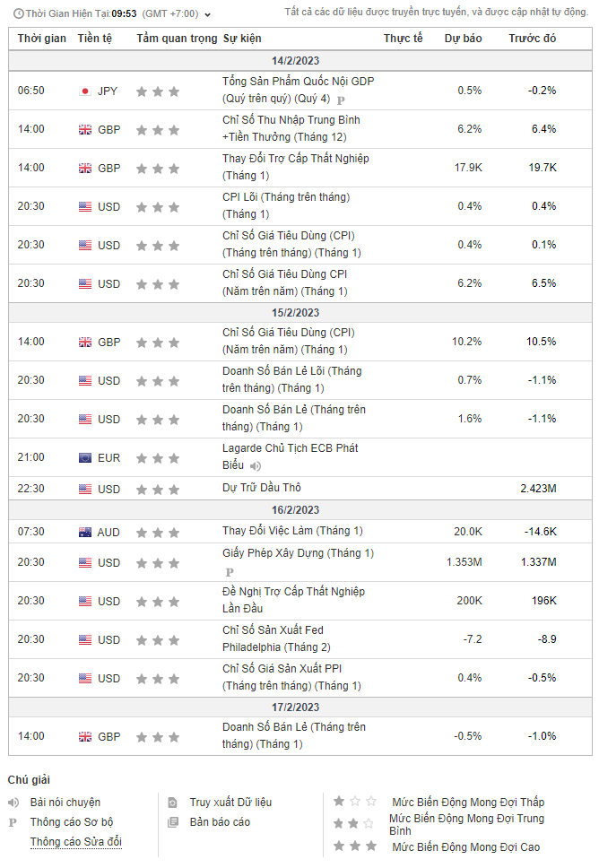Open Thay Đổi Việc Làm event
The image size is (599, 868).
(x=292, y=531)
